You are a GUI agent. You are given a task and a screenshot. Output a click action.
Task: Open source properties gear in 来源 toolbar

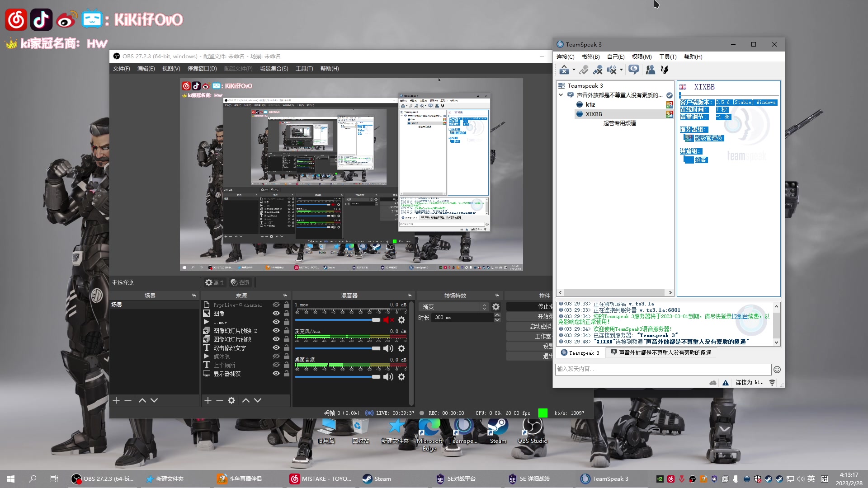point(231,400)
